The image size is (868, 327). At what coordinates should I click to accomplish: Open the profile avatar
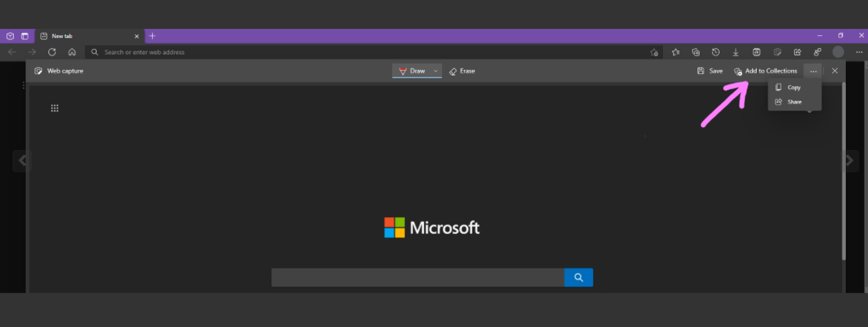(838, 52)
